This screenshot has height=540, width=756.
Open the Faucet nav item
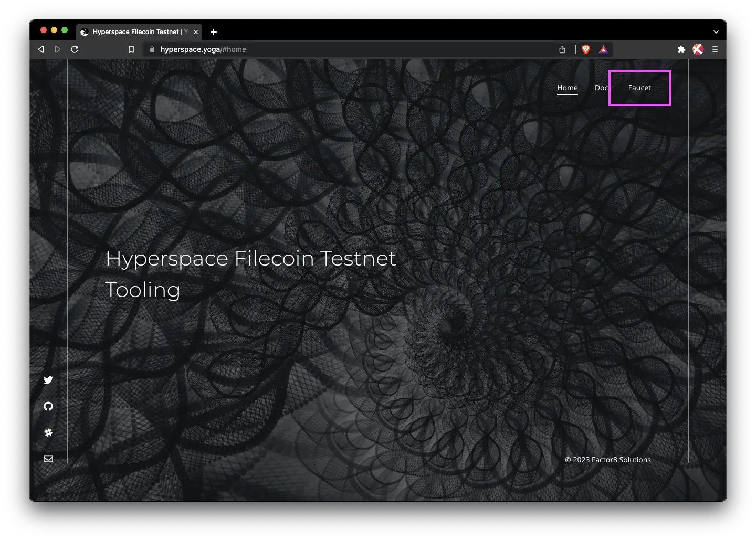(639, 88)
